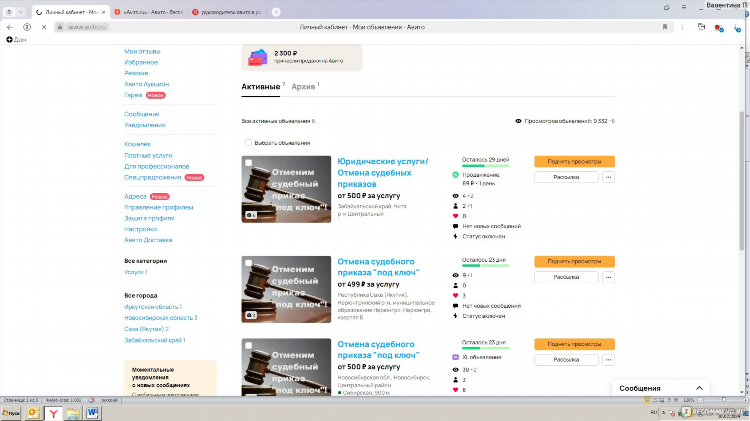Click contacts person icon of second listing

click(x=455, y=286)
